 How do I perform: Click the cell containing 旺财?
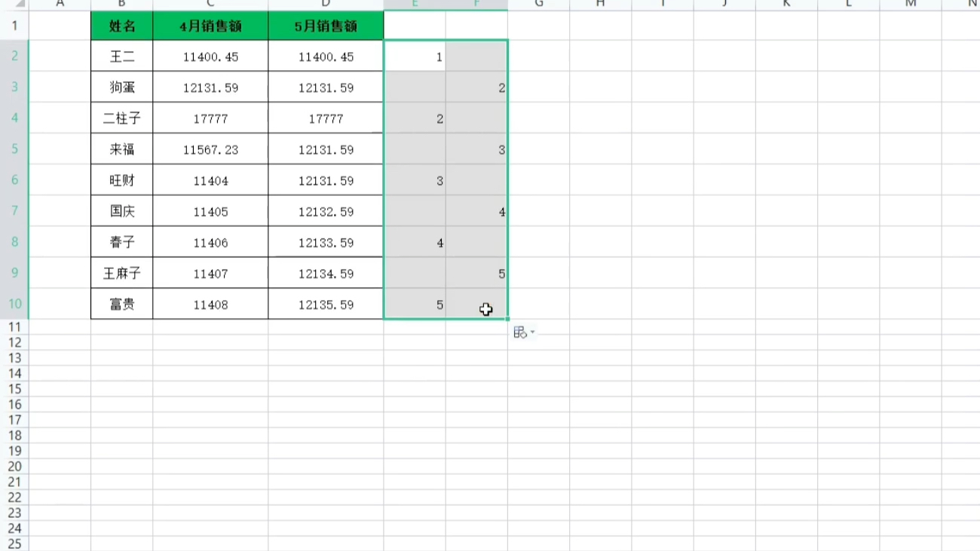pos(122,180)
